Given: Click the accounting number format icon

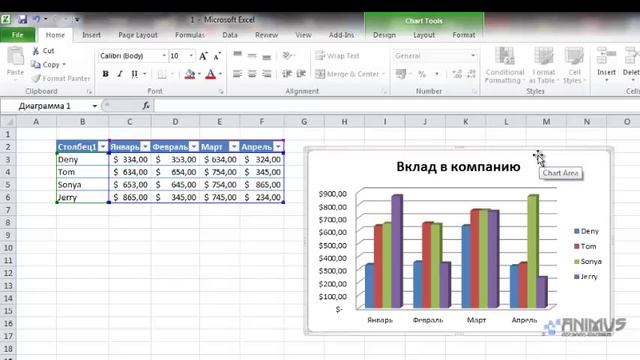Looking at the screenshot, I should [x=401, y=74].
